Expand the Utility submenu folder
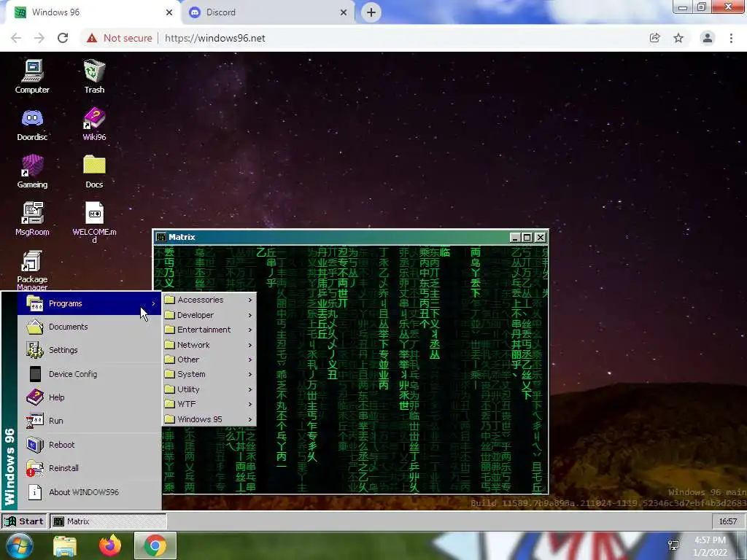 209,389
